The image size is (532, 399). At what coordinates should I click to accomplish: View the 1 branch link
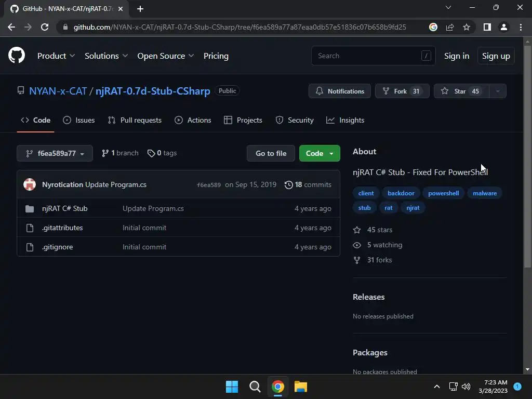click(120, 153)
